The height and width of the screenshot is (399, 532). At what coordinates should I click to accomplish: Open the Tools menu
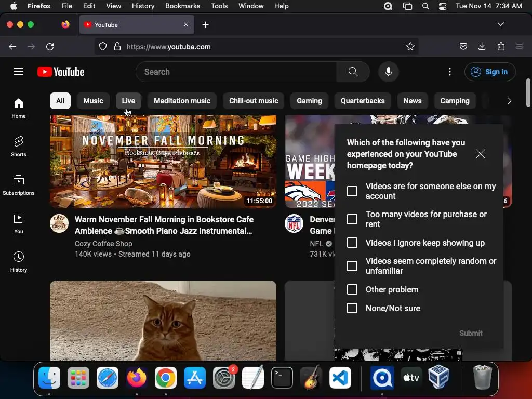(x=219, y=6)
